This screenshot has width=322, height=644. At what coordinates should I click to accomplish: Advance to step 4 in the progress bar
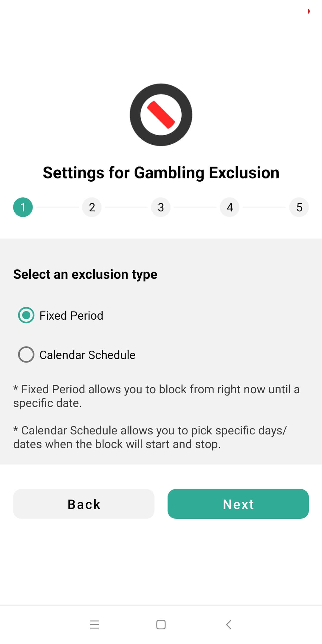[230, 207]
